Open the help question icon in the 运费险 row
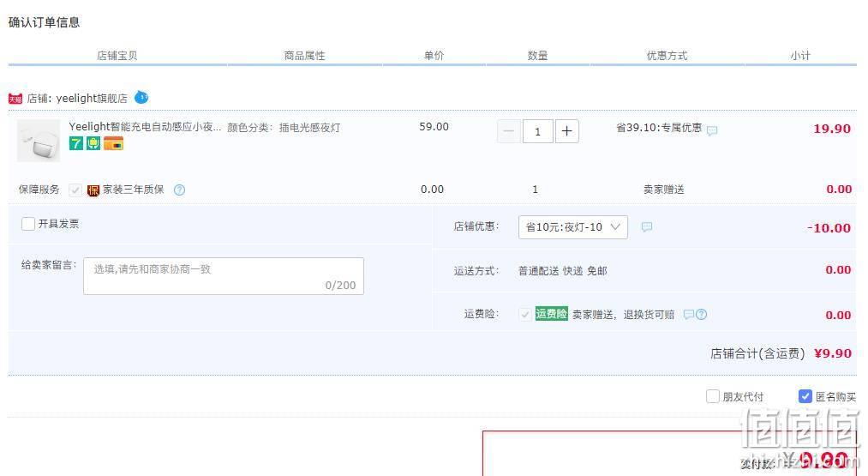Image resolution: width=868 pixels, height=476 pixels. (702, 314)
